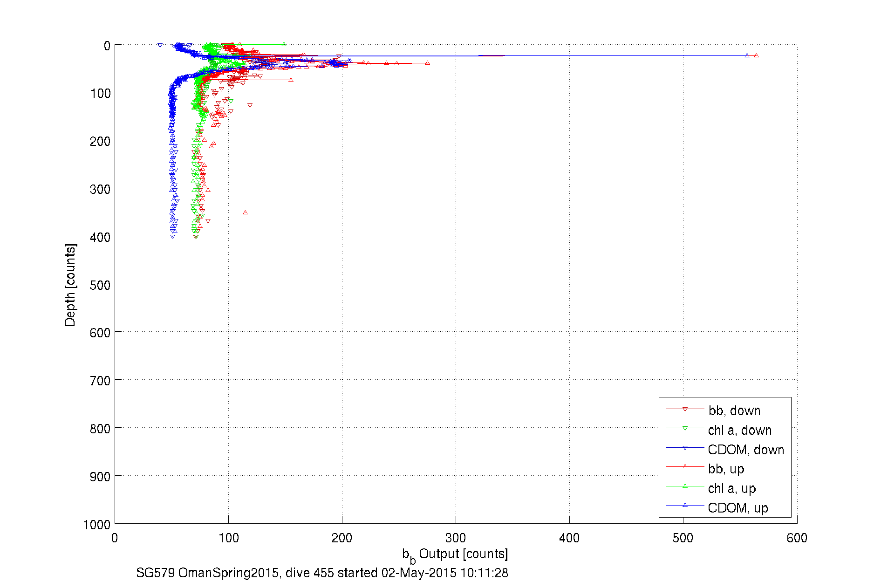The width and height of the screenshot is (881, 588).
Task: Click the 'bb, up' legend label
Action: click(726, 469)
